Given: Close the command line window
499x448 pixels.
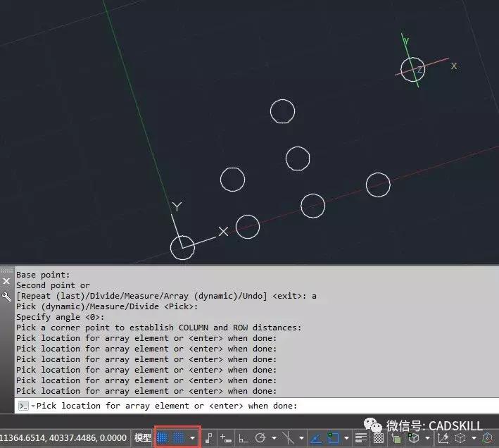Looking at the screenshot, I should coord(6,280).
